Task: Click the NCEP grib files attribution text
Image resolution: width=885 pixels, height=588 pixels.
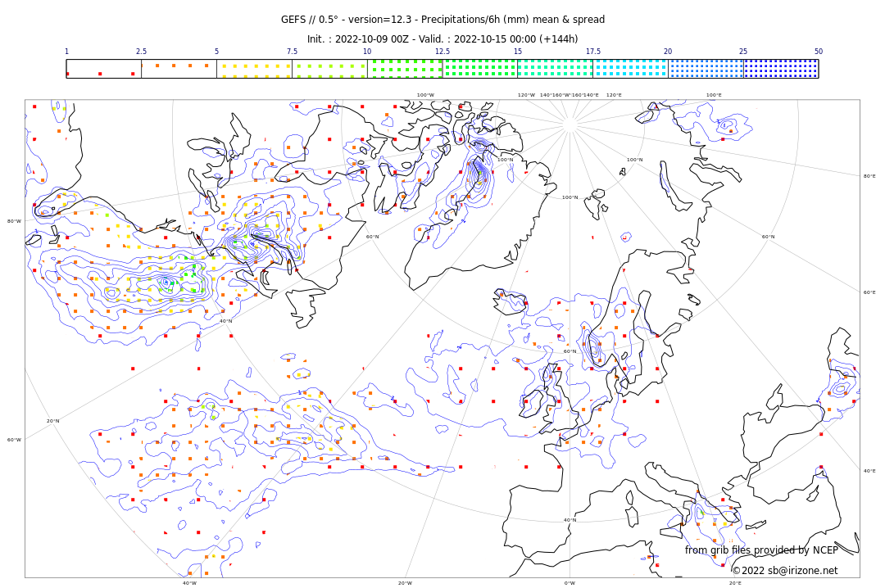Action: click(x=761, y=550)
